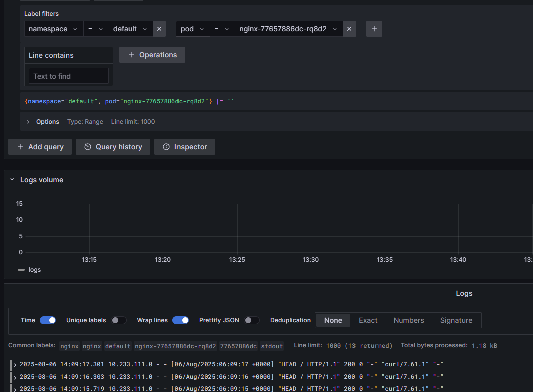533x392 pixels.
Task: Click the Line limit: 1000 option text
Action: tap(133, 122)
